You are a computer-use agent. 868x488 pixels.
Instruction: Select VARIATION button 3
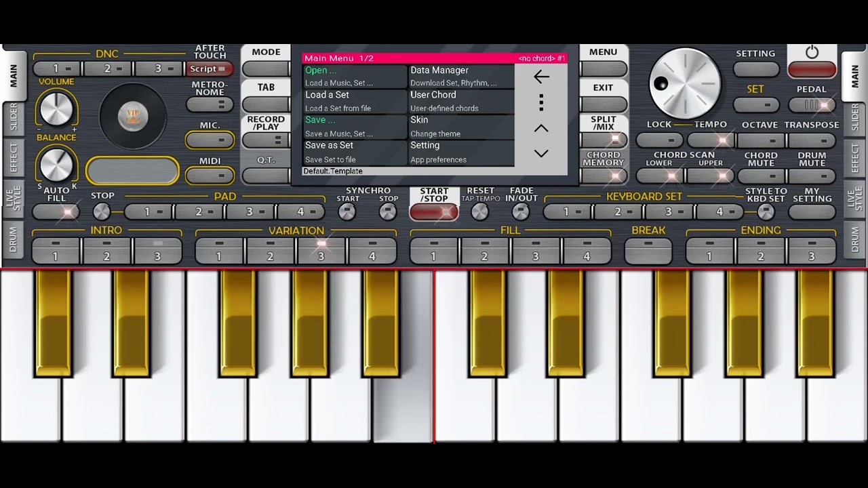click(321, 251)
